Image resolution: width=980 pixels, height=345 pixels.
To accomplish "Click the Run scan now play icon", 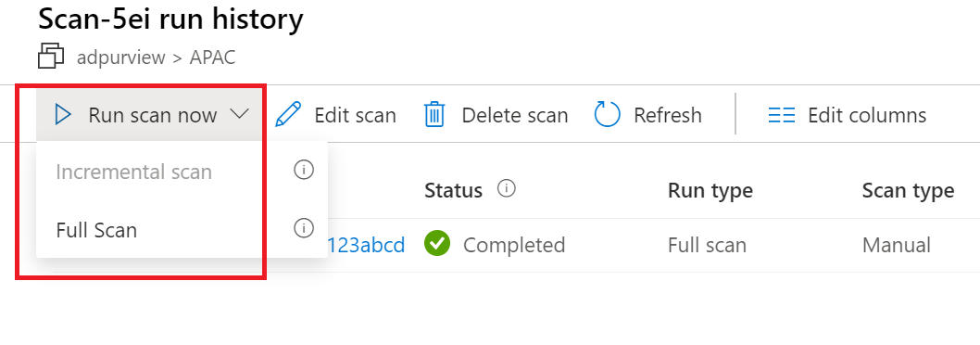I will [63, 115].
